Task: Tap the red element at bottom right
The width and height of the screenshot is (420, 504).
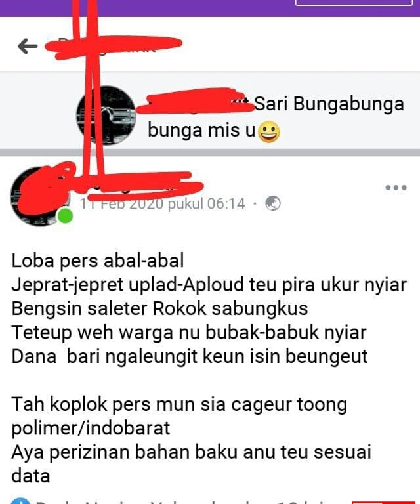Action: coord(384,502)
